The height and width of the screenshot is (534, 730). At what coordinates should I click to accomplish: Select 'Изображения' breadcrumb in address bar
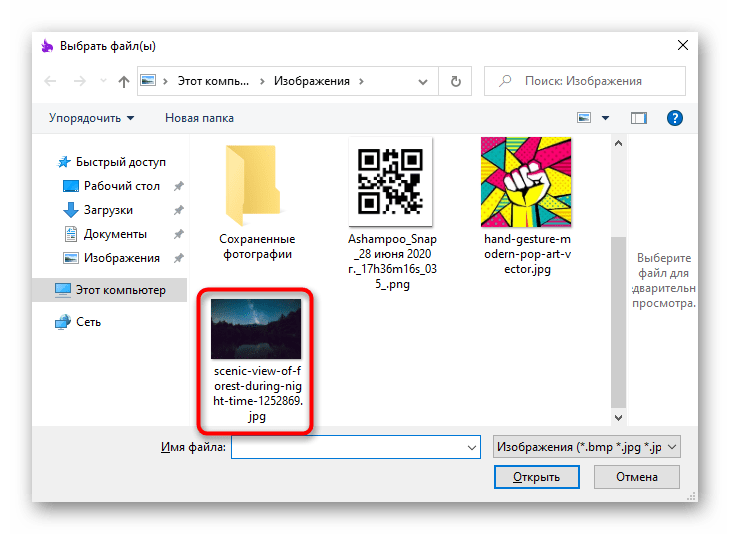[311, 81]
